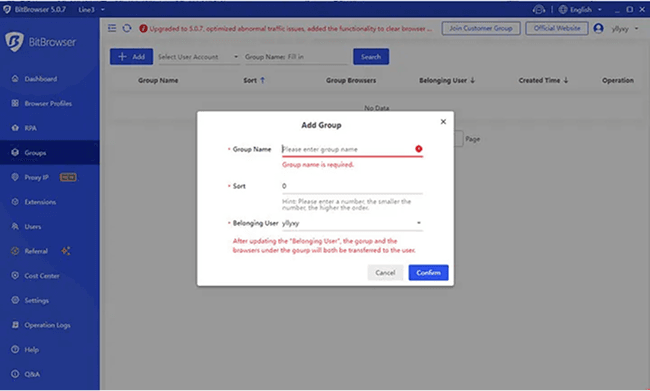Focus the Sort number field
650x391 pixels.
(352, 186)
